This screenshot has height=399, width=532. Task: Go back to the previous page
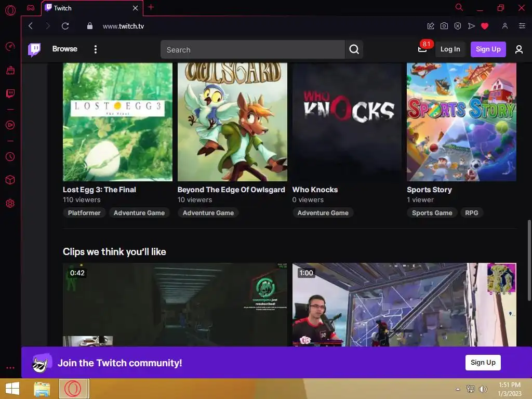click(31, 26)
